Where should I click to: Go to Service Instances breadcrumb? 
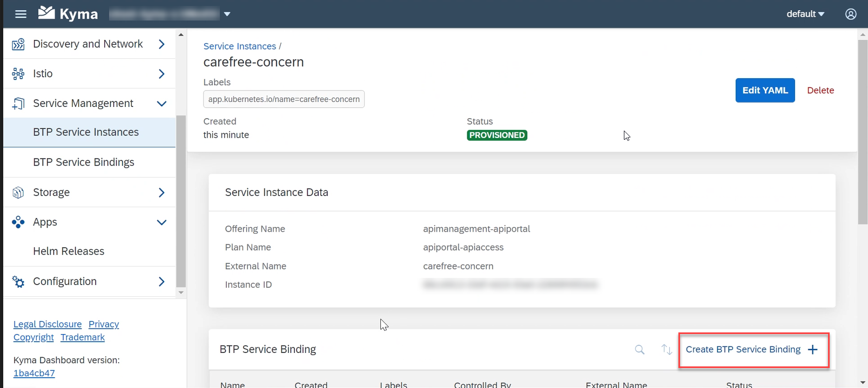[239, 46]
